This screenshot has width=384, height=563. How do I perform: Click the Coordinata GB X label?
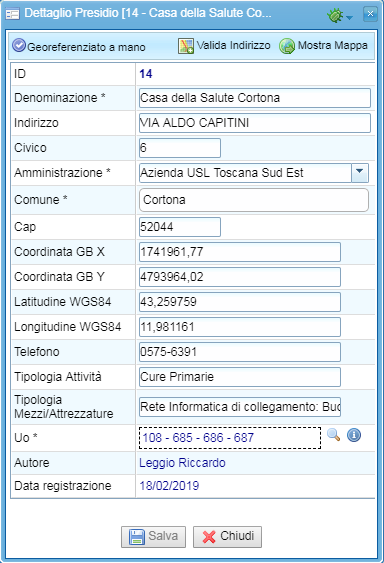(59, 252)
